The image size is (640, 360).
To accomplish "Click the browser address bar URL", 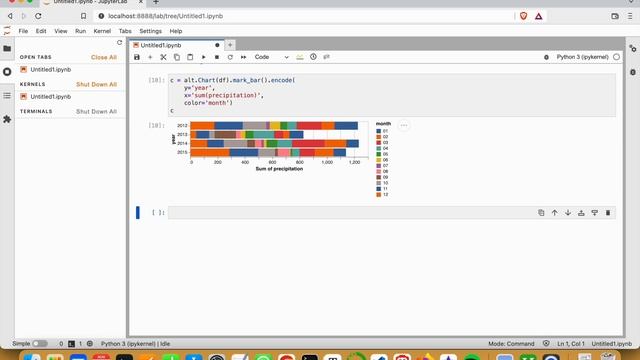I will (x=165, y=16).
